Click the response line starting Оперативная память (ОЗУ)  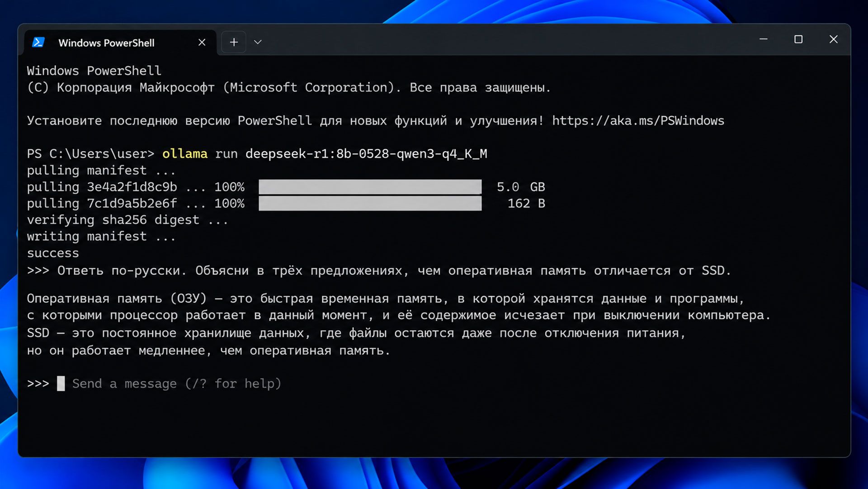(385, 299)
